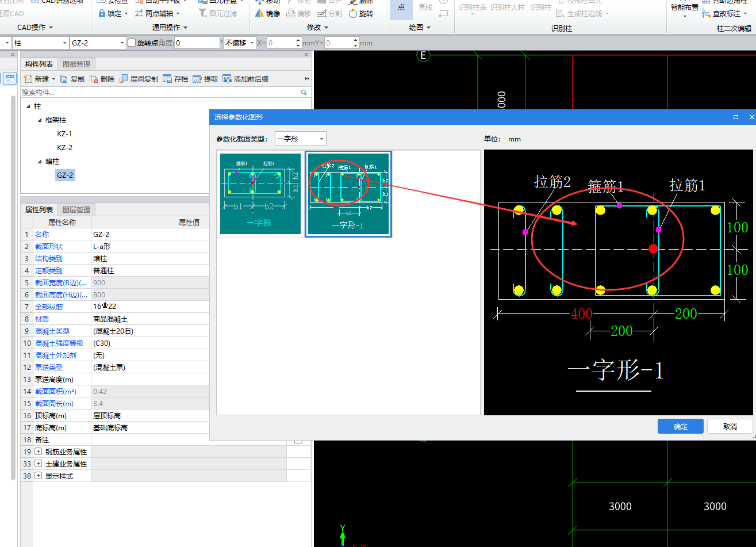Select the 两点辅轴 two-point auxiliary axis tool

tap(157, 13)
